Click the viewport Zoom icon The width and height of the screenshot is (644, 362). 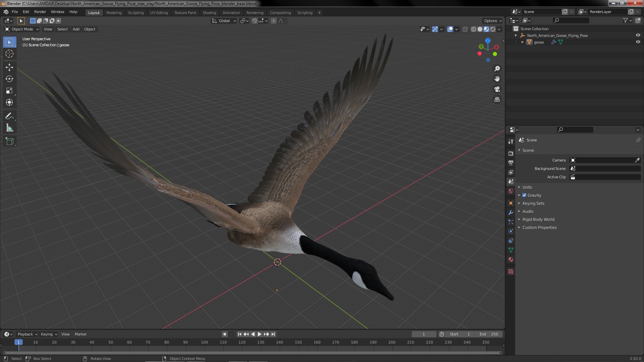(x=497, y=69)
